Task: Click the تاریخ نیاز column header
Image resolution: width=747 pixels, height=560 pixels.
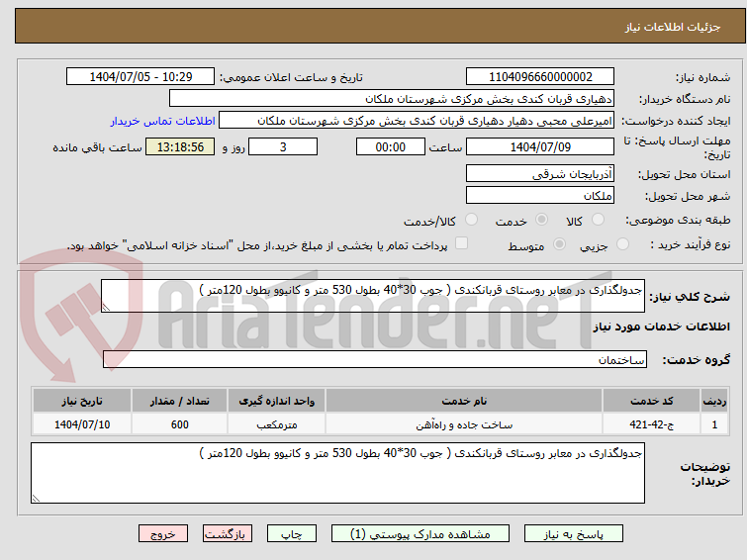Action: 82,401
